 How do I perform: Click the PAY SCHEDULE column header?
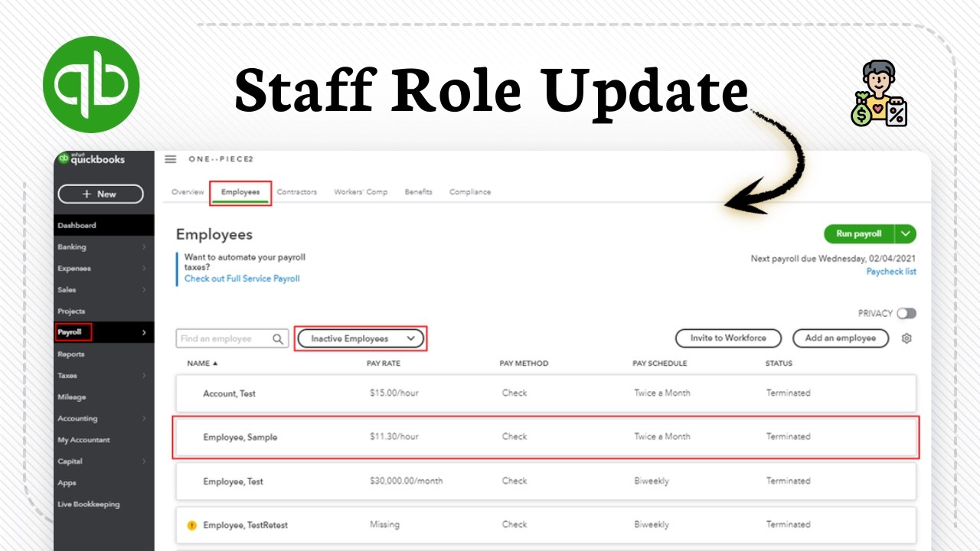(660, 364)
